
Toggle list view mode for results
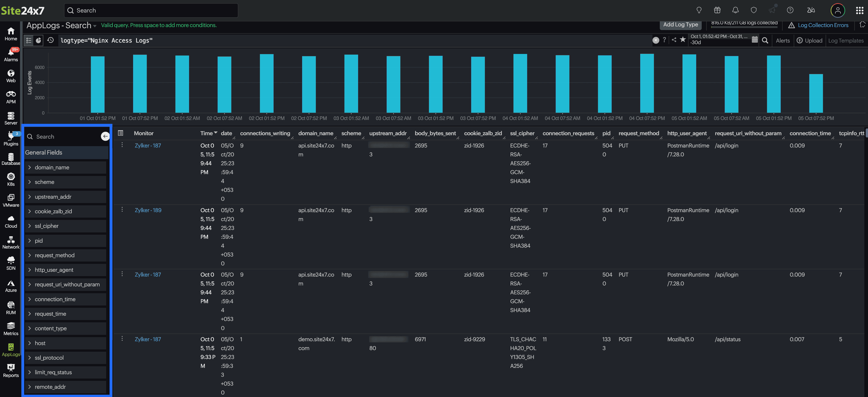(x=29, y=40)
